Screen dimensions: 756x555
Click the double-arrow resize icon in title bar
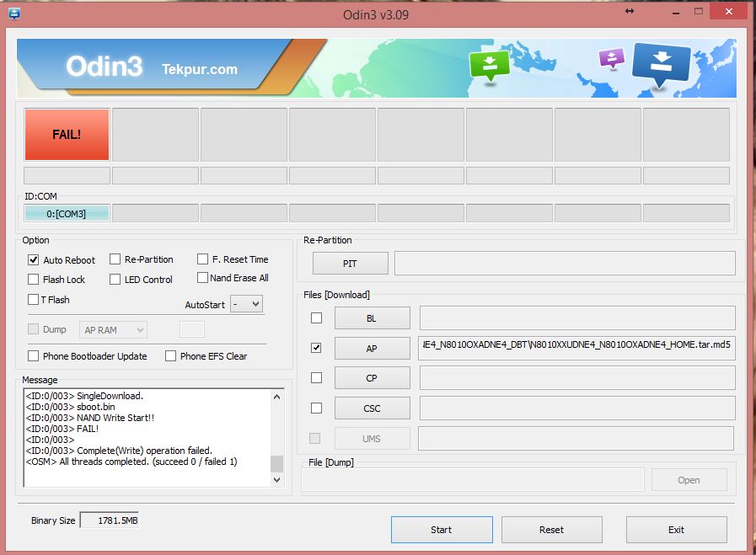[630, 11]
